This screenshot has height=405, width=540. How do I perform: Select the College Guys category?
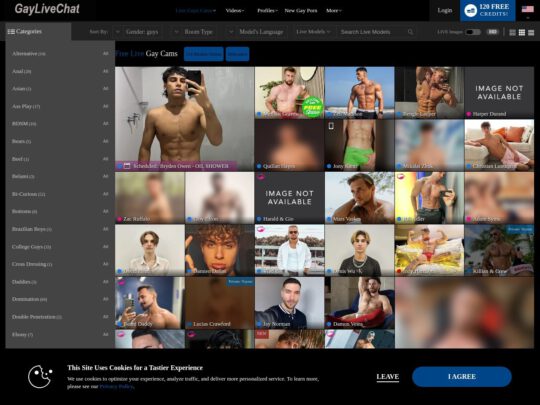31,247
